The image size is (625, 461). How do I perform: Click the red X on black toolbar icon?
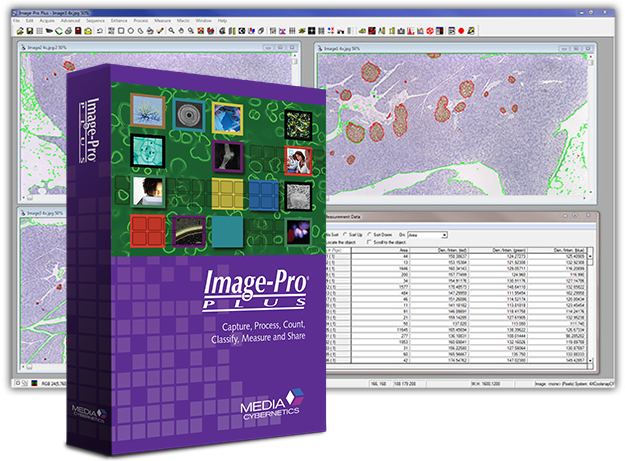371,31
